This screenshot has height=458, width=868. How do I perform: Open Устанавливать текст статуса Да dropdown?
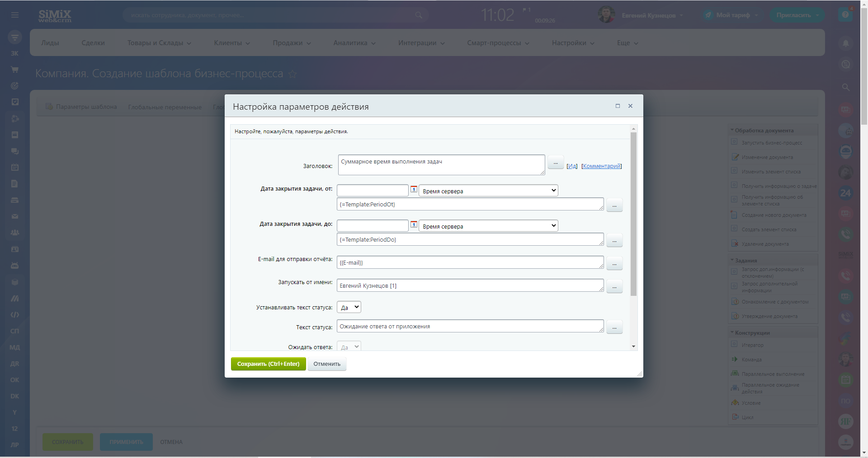pyautogui.click(x=349, y=307)
